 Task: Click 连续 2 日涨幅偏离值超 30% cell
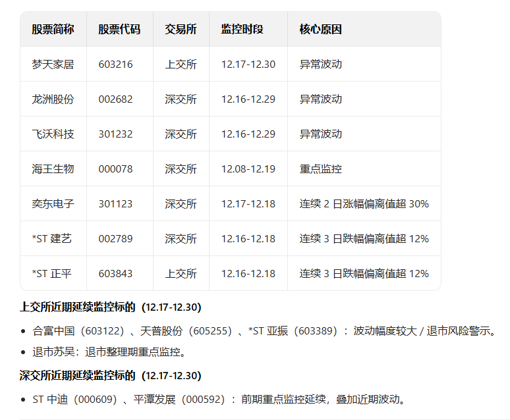tap(364, 204)
